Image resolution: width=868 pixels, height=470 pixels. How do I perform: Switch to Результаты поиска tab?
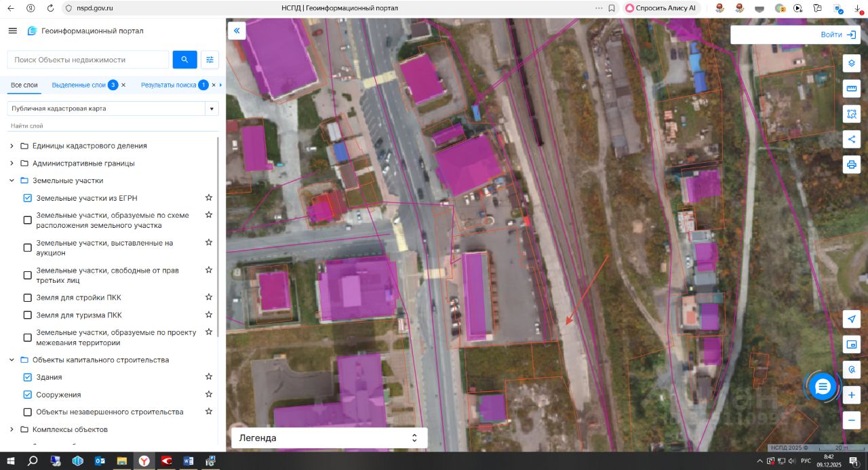pos(168,85)
